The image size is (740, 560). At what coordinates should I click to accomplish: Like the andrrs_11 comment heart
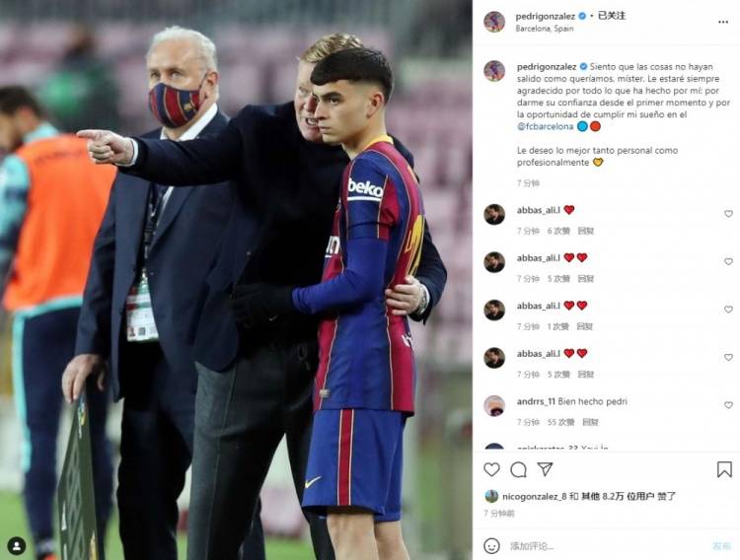(x=728, y=405)
